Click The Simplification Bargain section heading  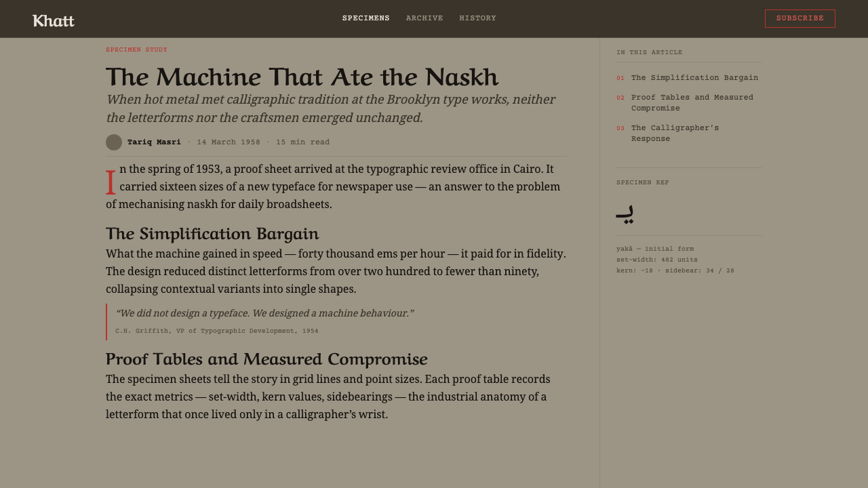(212, 233)
